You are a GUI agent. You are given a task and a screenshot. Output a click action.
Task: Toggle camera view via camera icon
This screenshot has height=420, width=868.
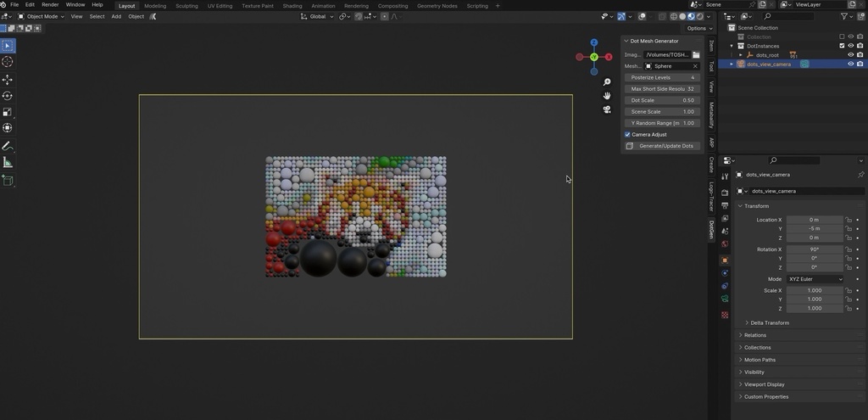[x=607, y=109]
